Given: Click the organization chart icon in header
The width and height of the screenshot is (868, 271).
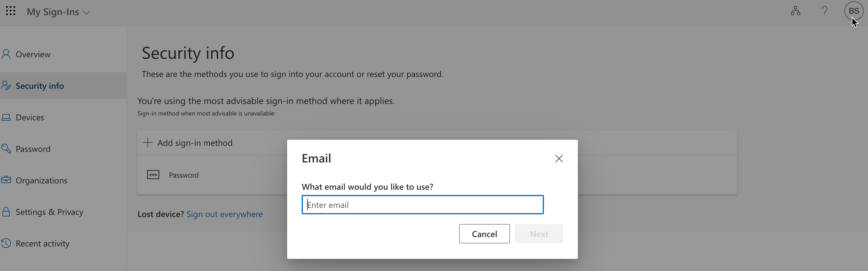Looking at the screenshot, I should pos(796,11).
